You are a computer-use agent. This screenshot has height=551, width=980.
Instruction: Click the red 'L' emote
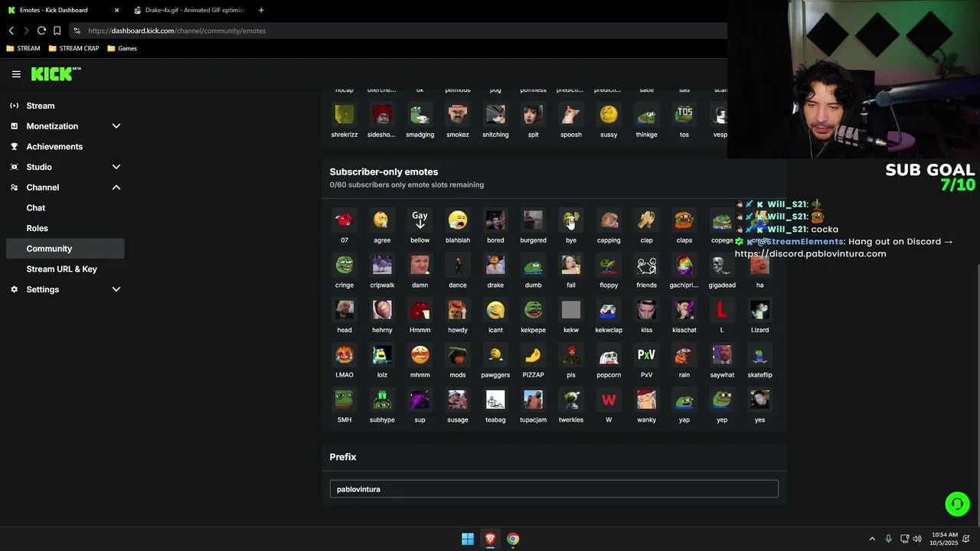[722, 311]
